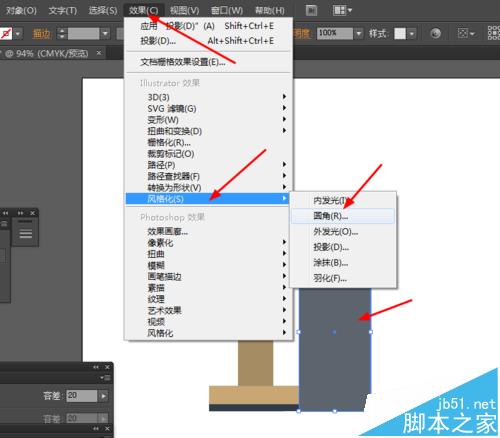Viewport: 500px width, 438px height.
Task: Choose 裁剪标记(O) effect
Action: [207, 154]
